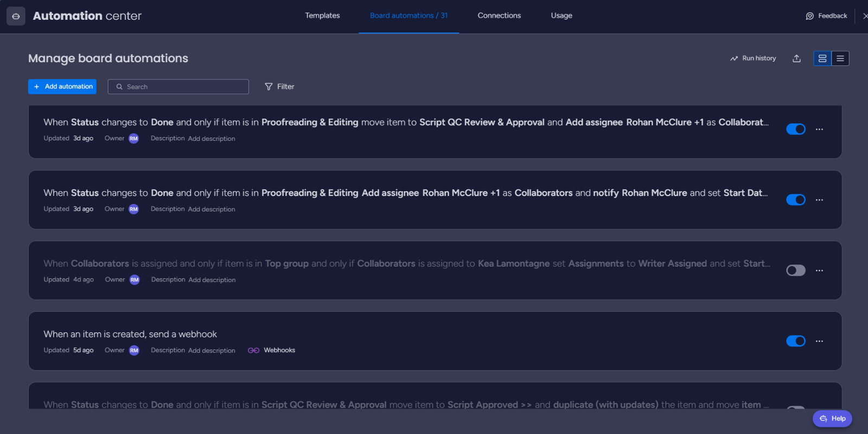Switch to the Templates tab
Viewport: 868px width, 434px height.
pyautogui.click(x=322, y=16)
